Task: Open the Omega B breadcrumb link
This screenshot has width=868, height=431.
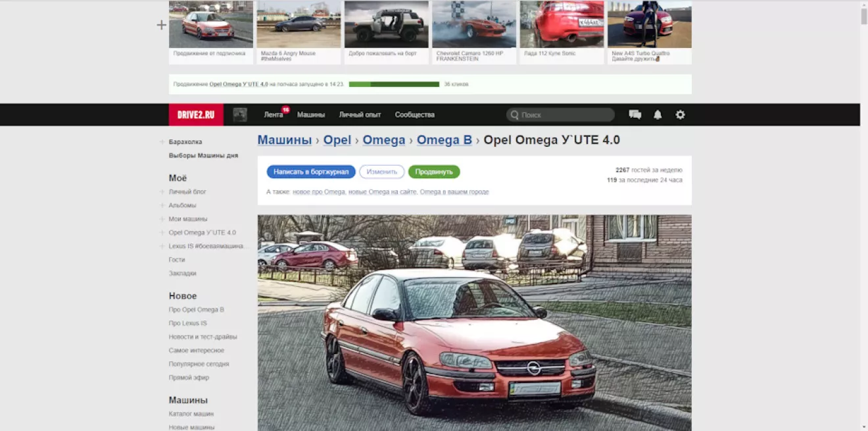Action: [445, 140]
